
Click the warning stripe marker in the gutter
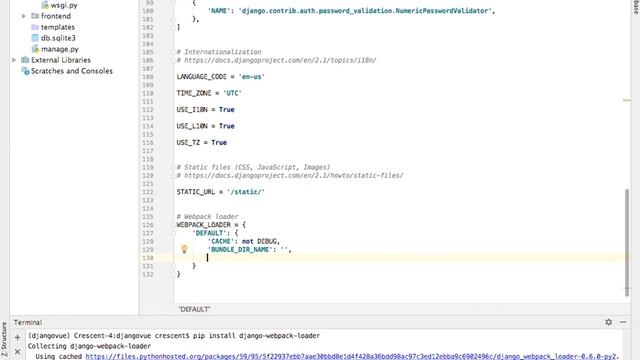coord(627,100)
